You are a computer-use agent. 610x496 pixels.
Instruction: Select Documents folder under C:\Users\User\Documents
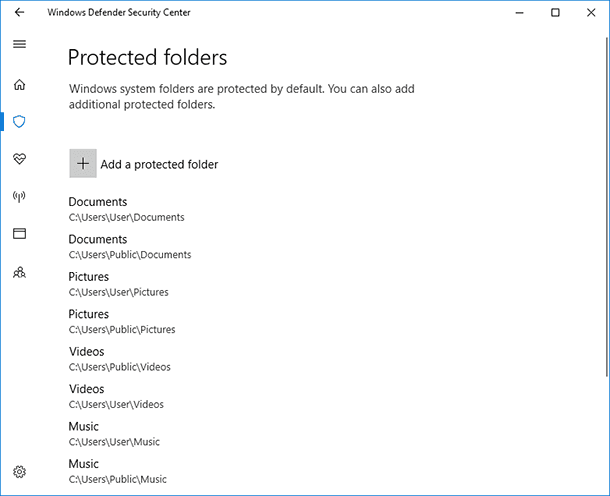point(126,209)
